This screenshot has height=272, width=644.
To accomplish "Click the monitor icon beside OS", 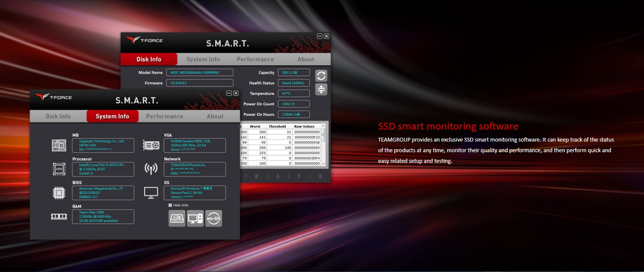I will [151, 193].
